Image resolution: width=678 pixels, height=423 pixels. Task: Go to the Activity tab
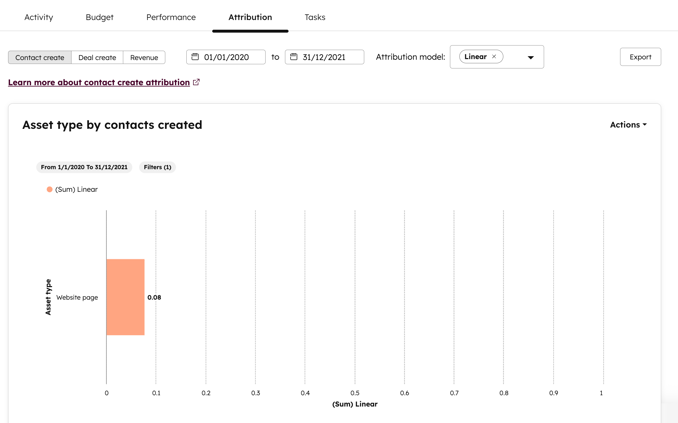(x=39, y=17)
